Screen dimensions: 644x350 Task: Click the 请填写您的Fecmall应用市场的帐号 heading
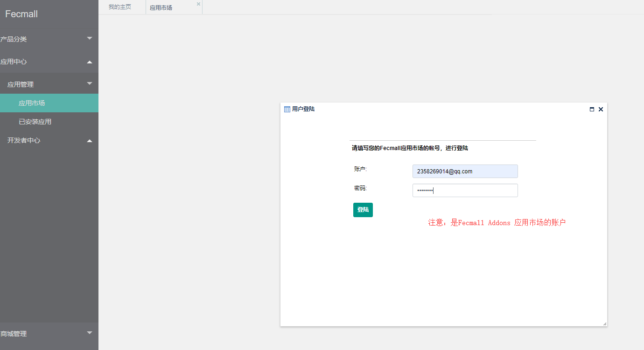click(410, 148)
